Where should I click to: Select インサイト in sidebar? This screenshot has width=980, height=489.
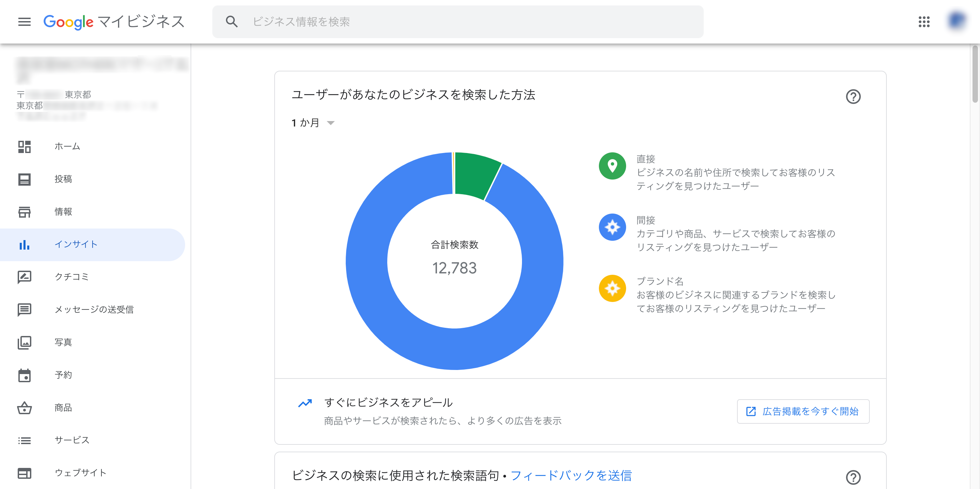92,244
